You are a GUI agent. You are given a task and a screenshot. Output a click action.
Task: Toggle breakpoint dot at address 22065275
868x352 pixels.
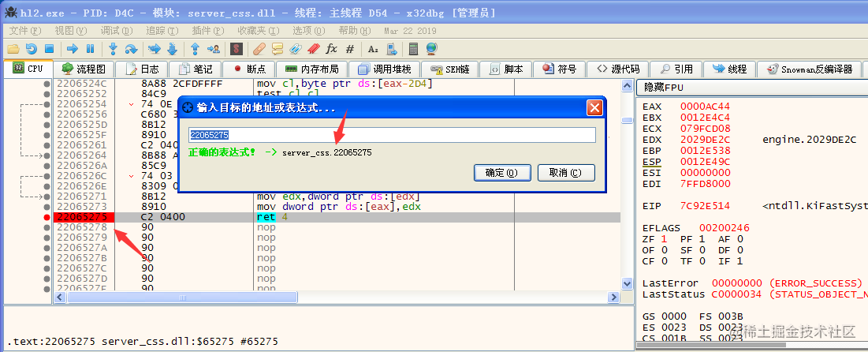47,217
